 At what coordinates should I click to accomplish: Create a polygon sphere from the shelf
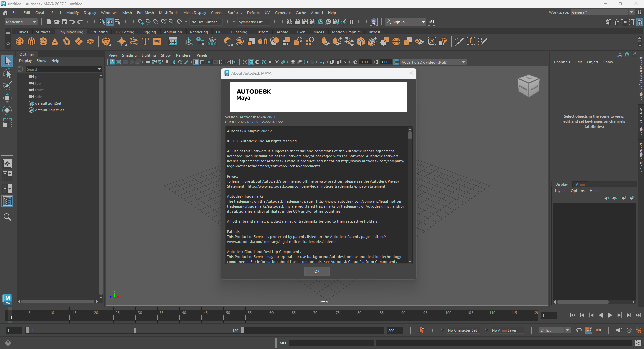point(20,41)
